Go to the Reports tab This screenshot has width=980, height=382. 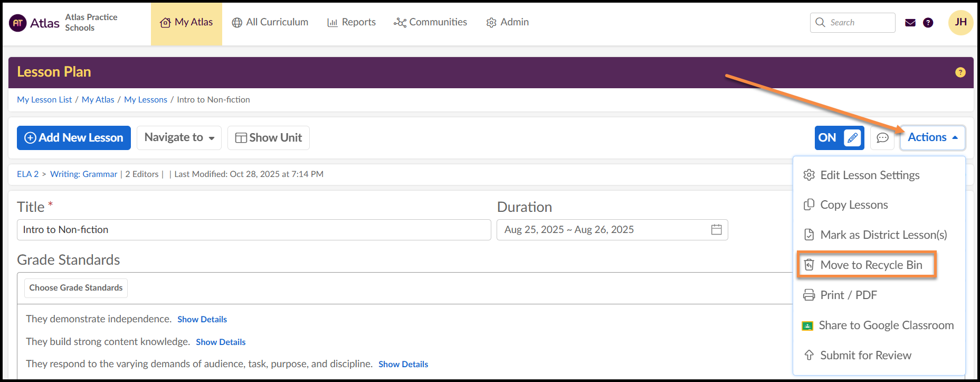[x=351, y=22]
